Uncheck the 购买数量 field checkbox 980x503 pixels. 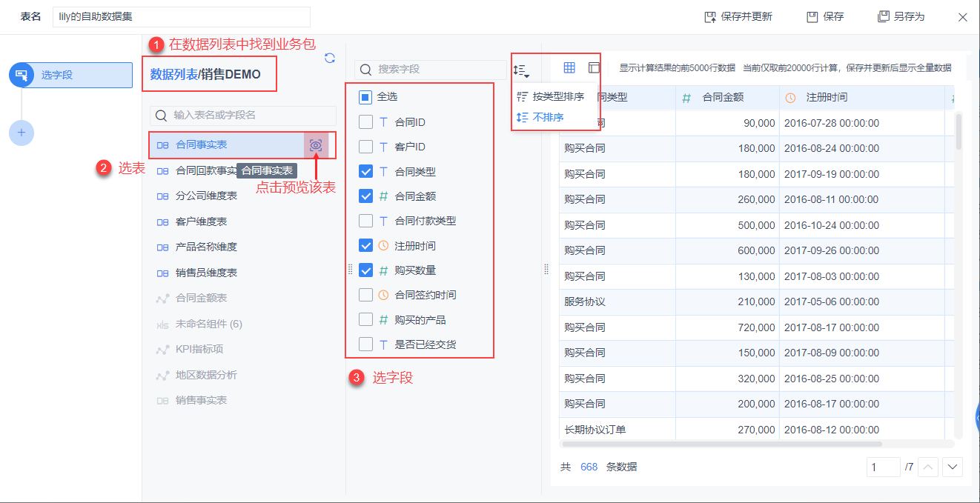[365, 270]
